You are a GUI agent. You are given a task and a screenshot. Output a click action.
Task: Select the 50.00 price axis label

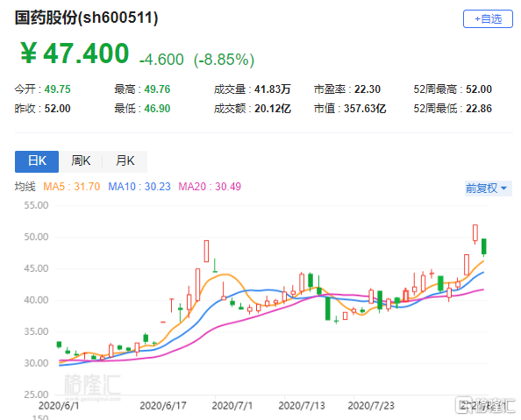tap(36, 237)
